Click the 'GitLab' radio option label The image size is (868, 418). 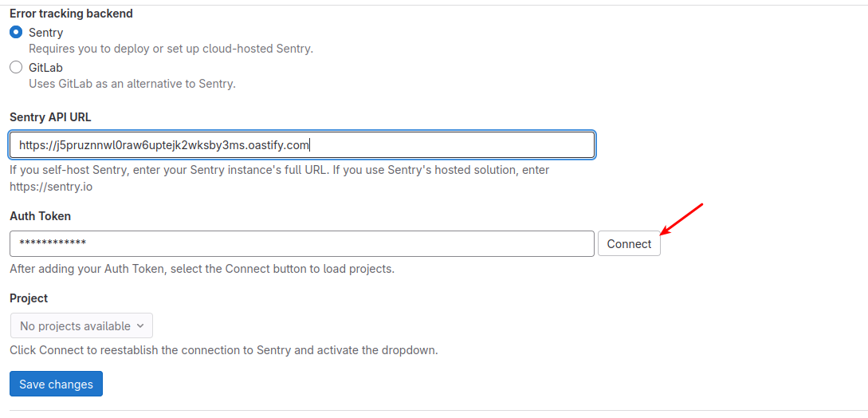(45, 68)
